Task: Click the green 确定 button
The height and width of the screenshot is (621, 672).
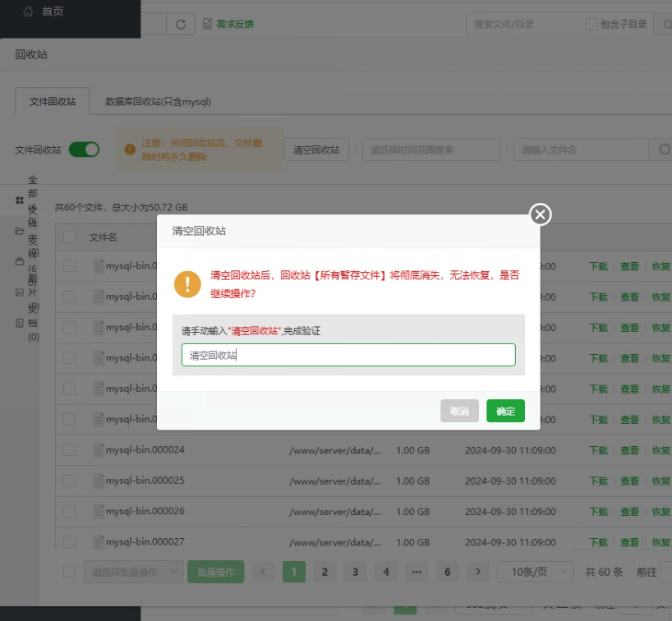Action: click(505, 411)
